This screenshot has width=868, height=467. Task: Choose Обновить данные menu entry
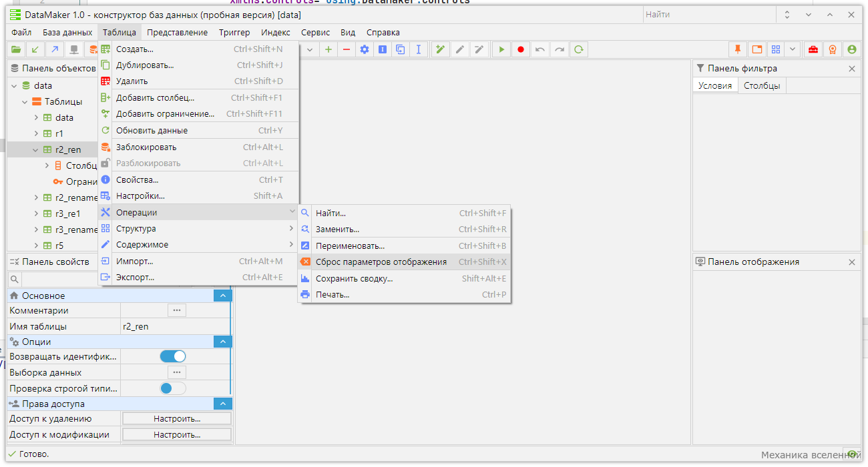(198, 130)
